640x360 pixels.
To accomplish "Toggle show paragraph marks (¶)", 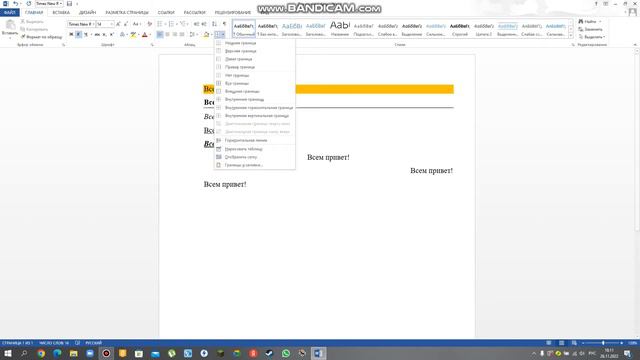I will pos(224,24).
